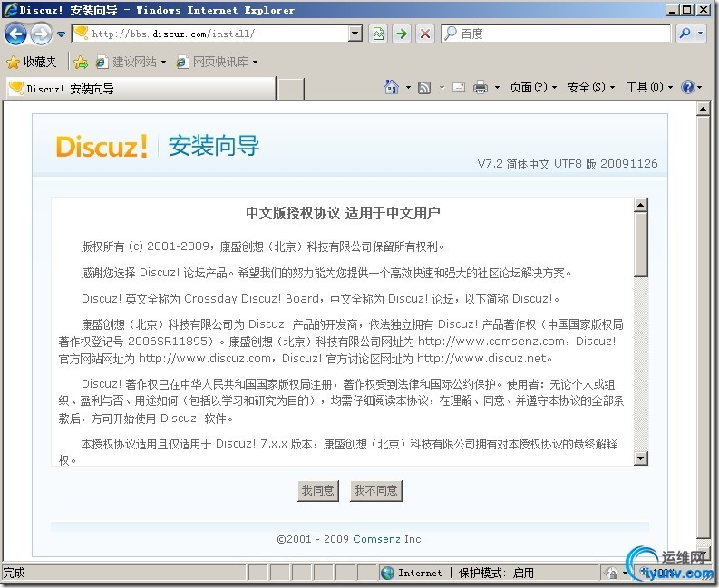The width and height of the screenshot is (719, 588).
Task: Click the Compatibility View broken-page icon
Action: tap(378, 34)
